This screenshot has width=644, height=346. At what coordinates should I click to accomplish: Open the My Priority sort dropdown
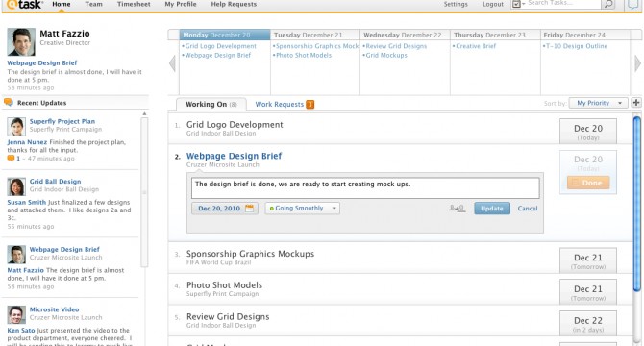(x=598, y=103)
